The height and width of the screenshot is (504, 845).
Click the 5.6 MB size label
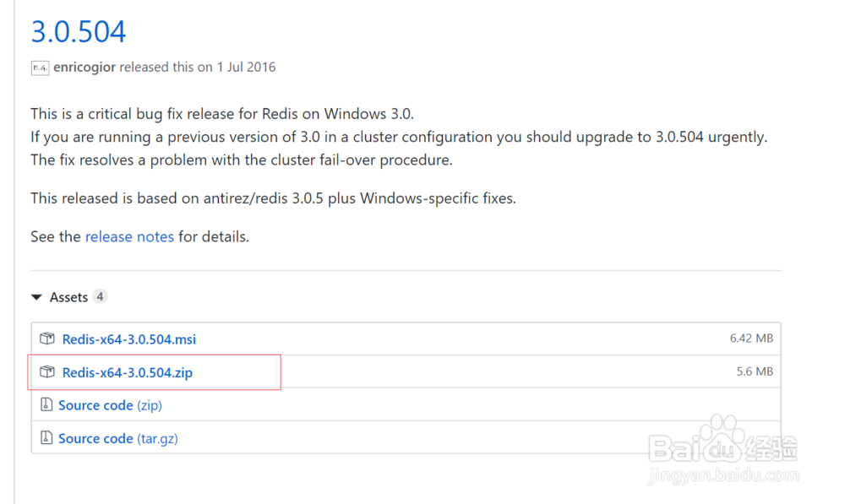(755, 371)
